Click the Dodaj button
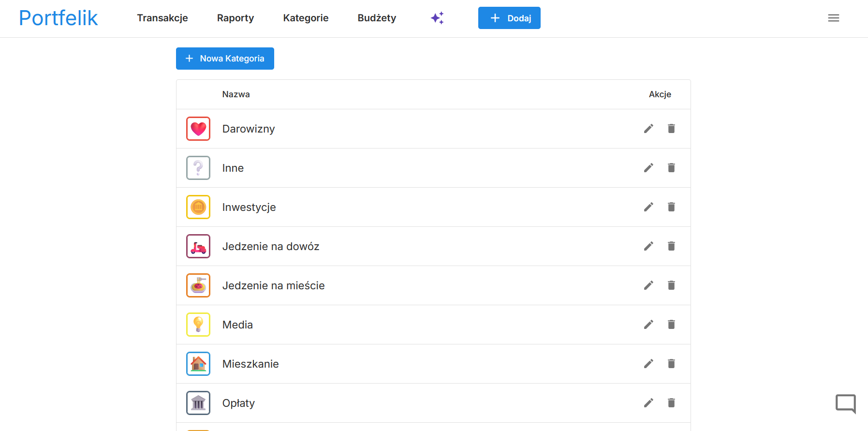Image resolution: width=868 pixels, height=431 pixels. (x=509, y=18)
